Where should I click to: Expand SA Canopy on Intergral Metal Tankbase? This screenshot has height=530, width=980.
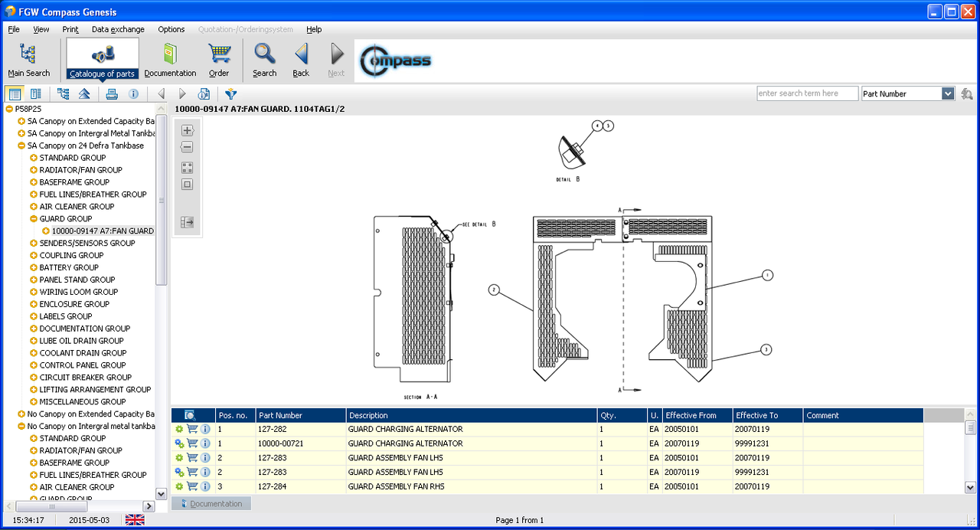21,133
